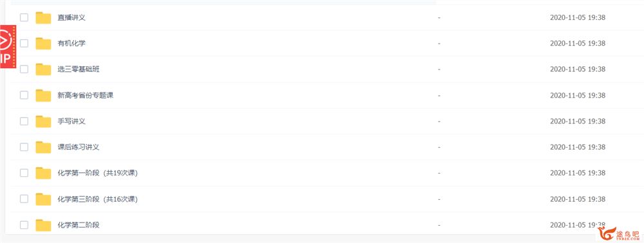
Task: Open folder link 化学第三阶段 (共16次课)
Action: 98,199
